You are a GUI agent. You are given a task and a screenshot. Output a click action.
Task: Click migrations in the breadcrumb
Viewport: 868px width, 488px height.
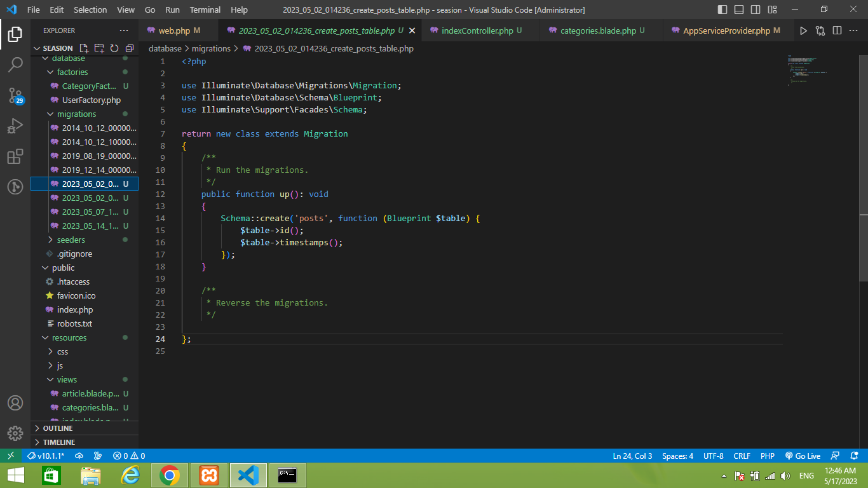211,48
